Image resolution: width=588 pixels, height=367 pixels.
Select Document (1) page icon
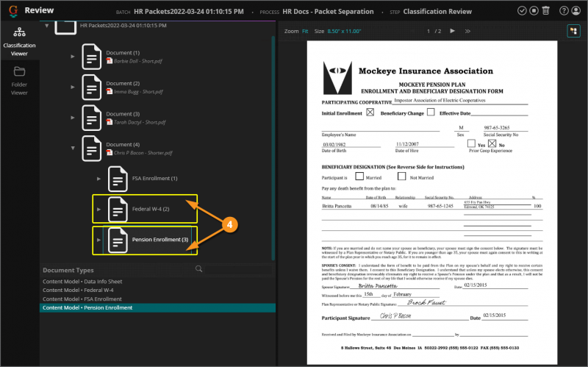(91, 57)
